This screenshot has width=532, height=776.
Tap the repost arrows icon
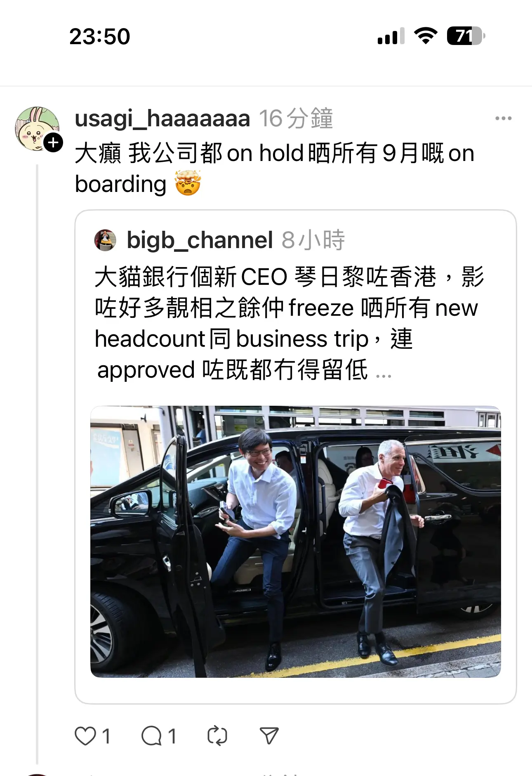point(217,736)
